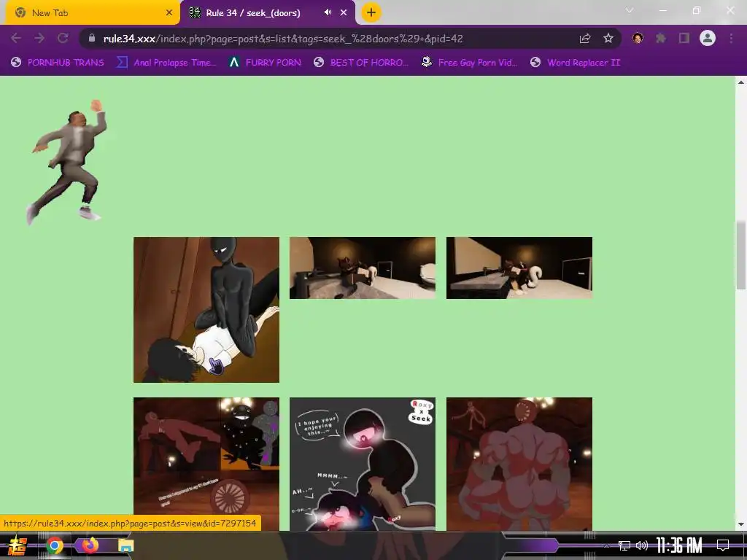Open the PORNHUB TRANS bookmark
This screenshot has height=560, width=747.
[58, 63]
